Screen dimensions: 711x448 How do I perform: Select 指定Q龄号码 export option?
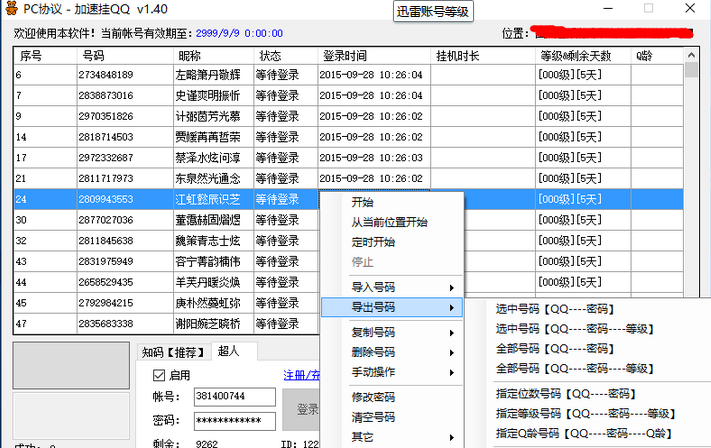[584, 433]
